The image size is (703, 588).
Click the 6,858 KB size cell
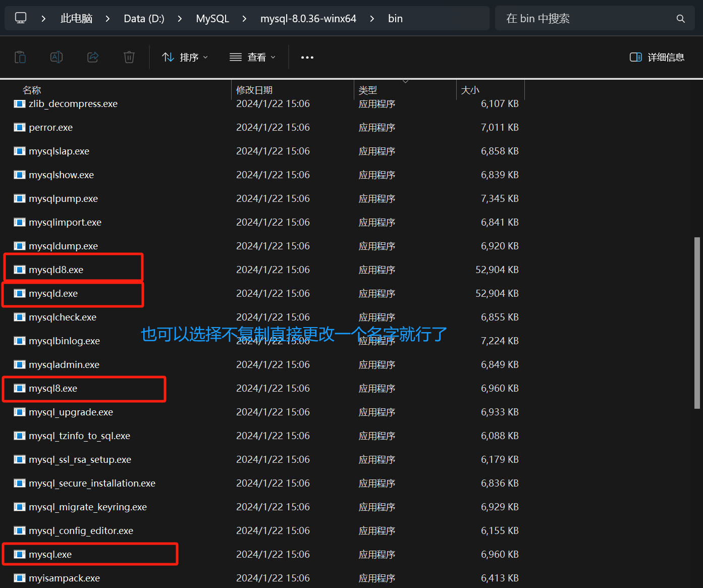(500, 151)
